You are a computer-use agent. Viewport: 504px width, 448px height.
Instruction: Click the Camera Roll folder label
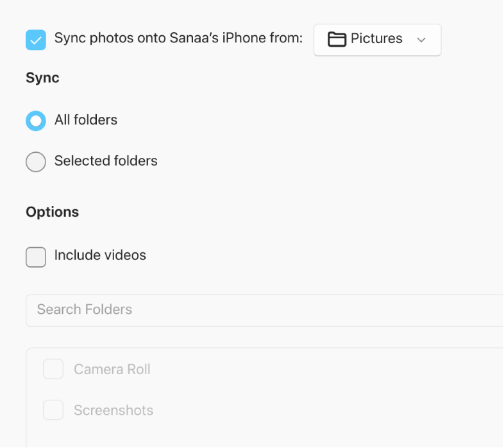point(112,370)
